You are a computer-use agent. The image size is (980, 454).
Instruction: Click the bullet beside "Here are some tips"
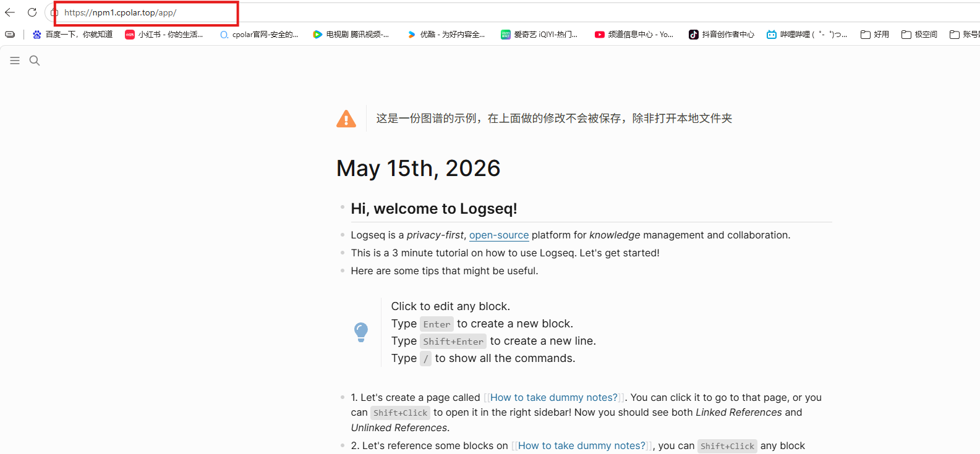[x=342, y=271]
